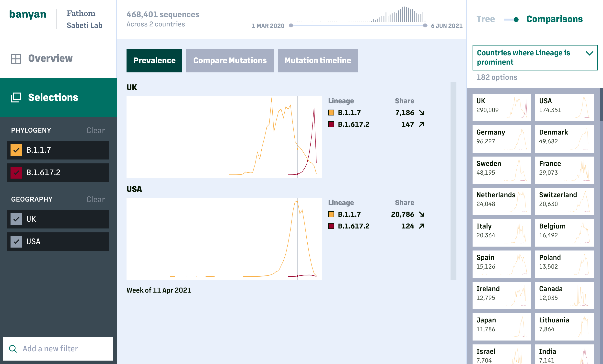Image resolution: width=603 pixels, height=364 pixels.
Task: Click the chevron on Countries where Lineage dropdown
Action: 589,53
